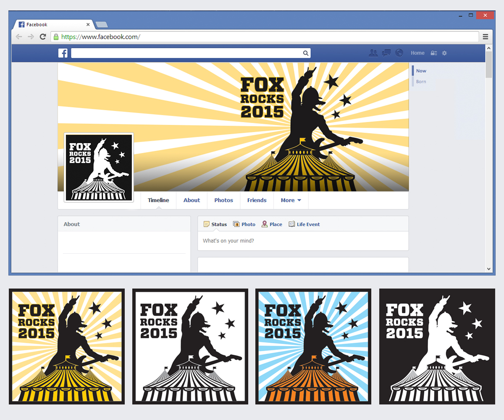The image size is (504, 420).
Task: Select the Photo composer option
Action: (244, 224)
